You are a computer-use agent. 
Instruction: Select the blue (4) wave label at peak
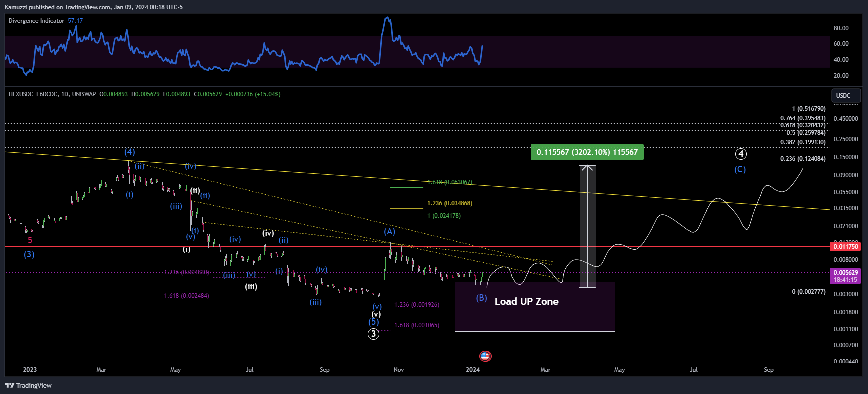click(130, 152)
